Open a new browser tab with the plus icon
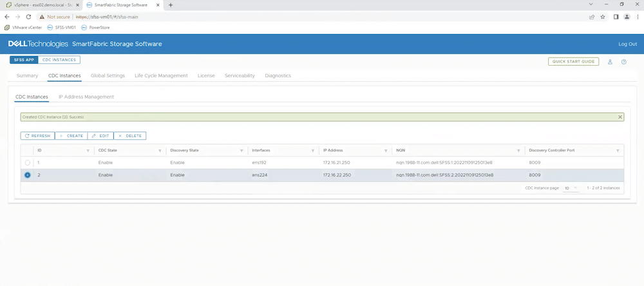 171,5
